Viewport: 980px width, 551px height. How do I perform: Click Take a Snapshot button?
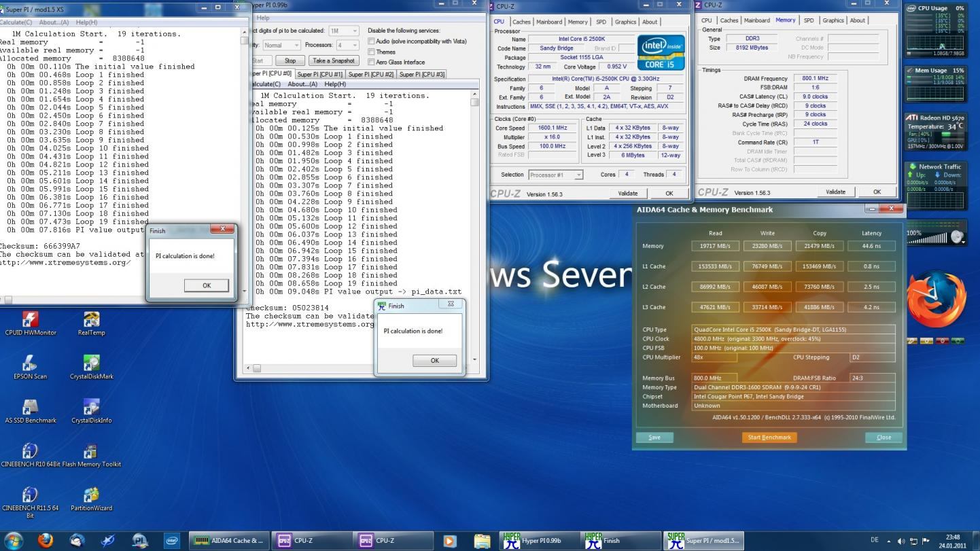tap(334, 60)
